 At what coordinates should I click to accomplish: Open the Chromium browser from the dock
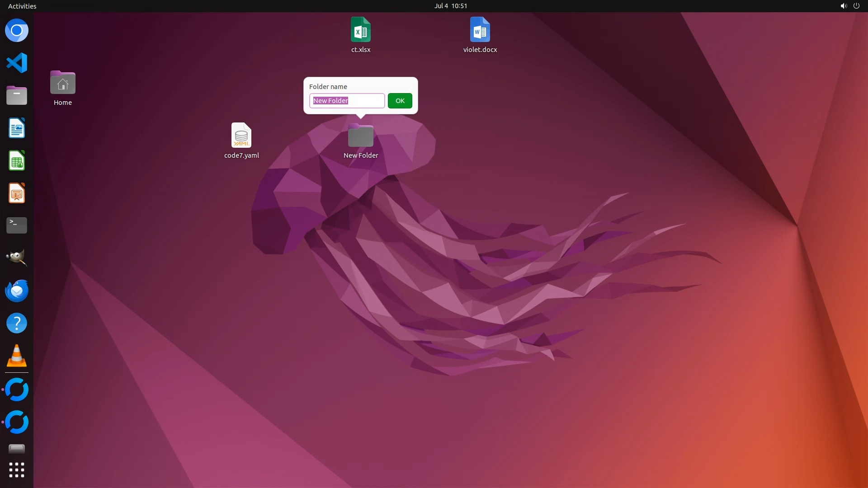17,31
